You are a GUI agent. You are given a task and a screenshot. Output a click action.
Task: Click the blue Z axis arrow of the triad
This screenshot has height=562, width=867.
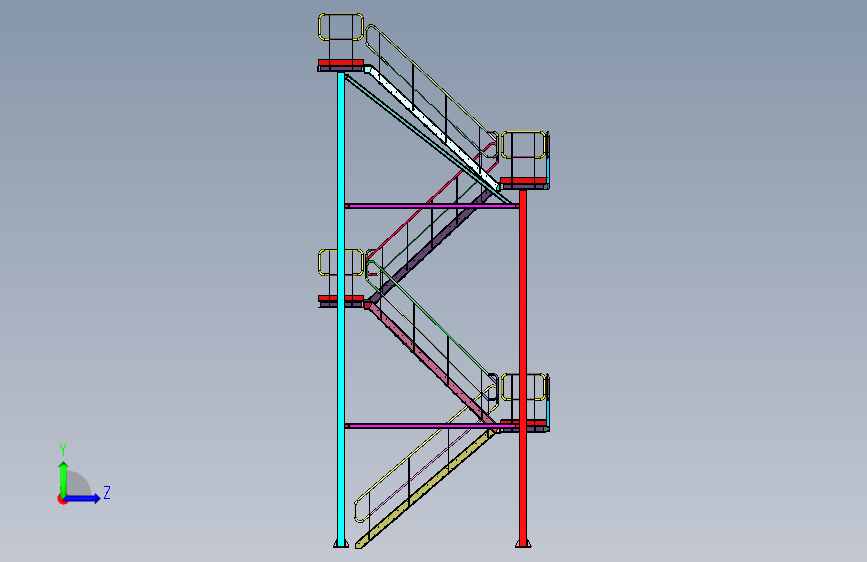point(83,498)
